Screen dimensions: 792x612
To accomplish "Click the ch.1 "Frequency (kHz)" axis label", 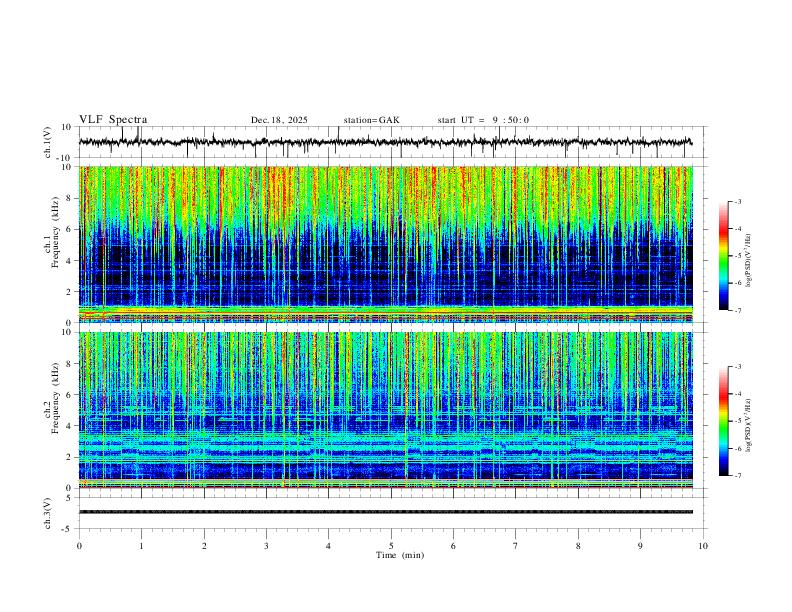I will coord(55,232).
